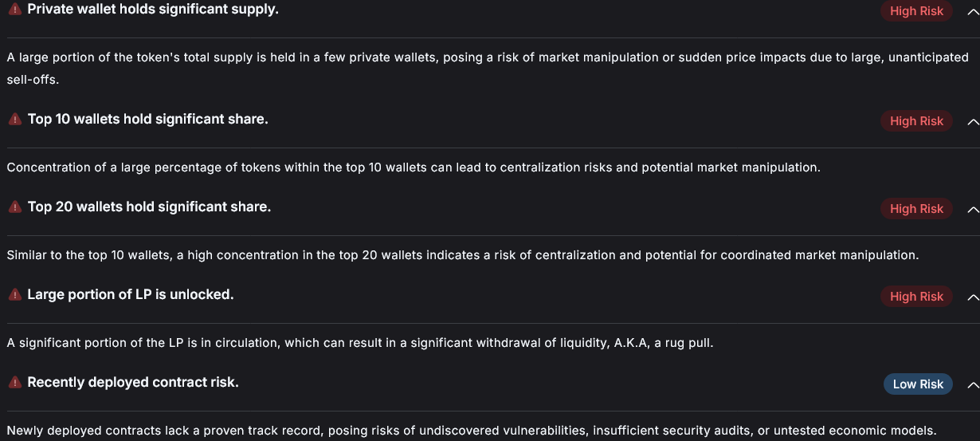Image resolution: width=980 pixels, height=441 pixels.
Task: Collapse the Recently deployed contract risk section
Action: 972,384
